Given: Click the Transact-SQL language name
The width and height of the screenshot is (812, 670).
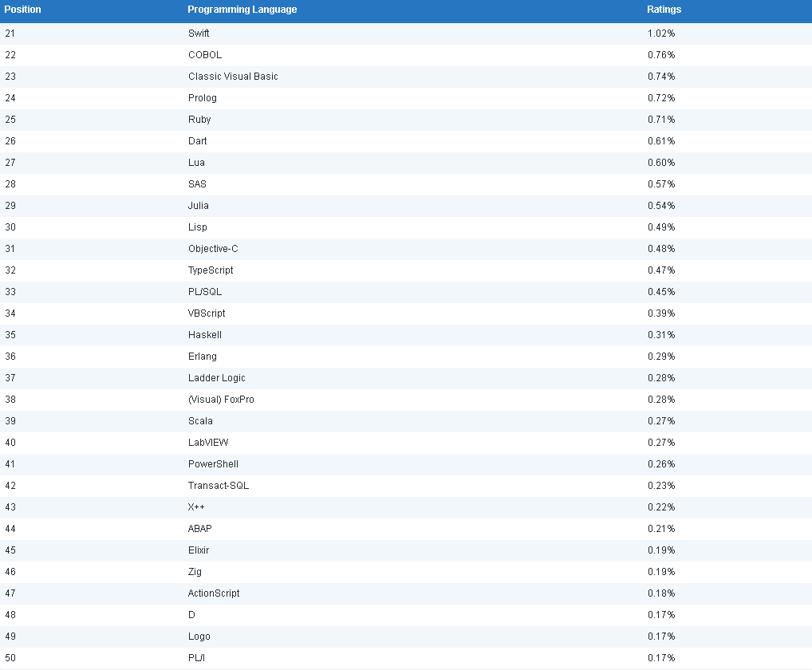Looking at the screenshot, I should [219, 486].
